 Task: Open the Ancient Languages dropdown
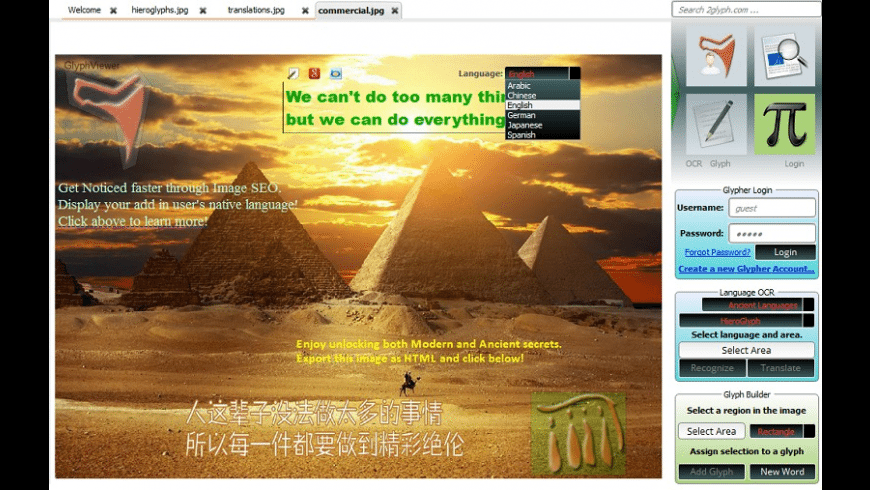tap(758, 305)
